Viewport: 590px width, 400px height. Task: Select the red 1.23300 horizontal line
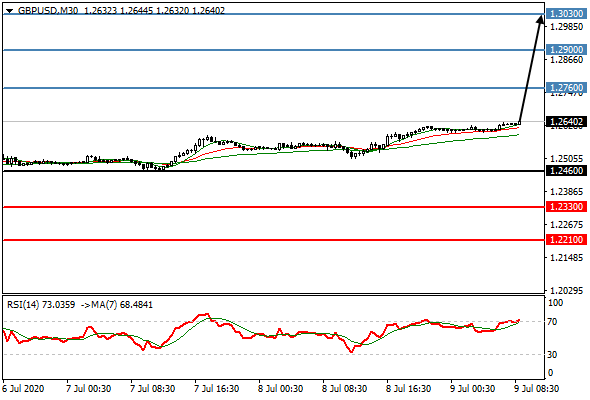(274, 207)
